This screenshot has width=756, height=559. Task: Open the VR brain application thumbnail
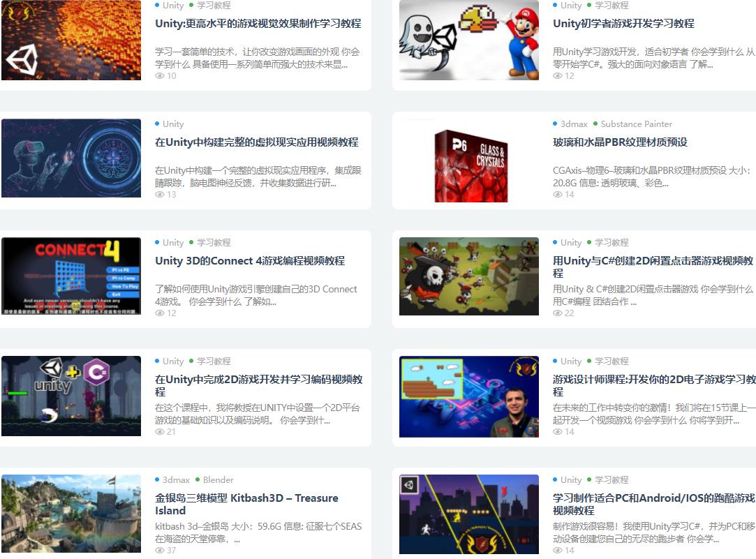(71, 158)
